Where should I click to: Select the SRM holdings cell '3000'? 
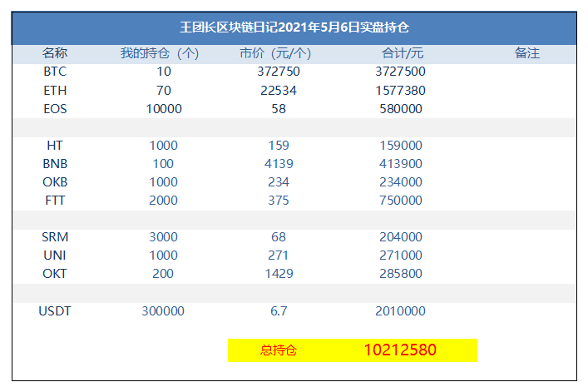click(163, 236)
